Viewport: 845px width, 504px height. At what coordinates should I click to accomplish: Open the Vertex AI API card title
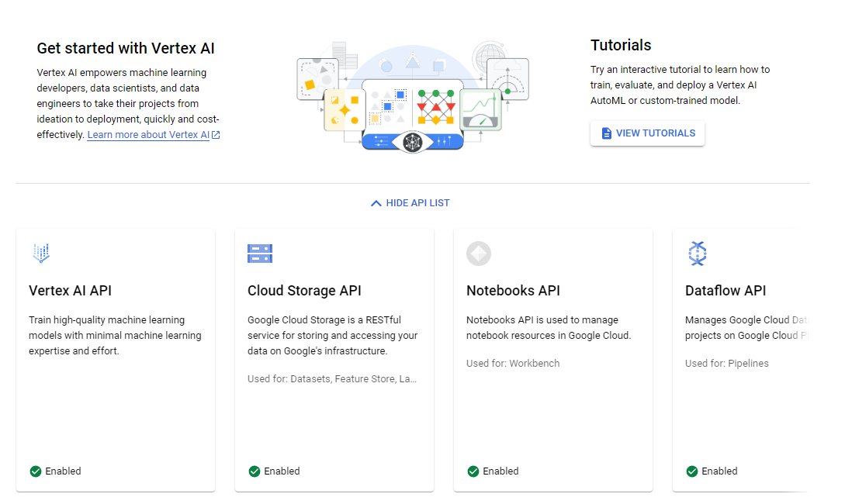click(x=70, y=291)
